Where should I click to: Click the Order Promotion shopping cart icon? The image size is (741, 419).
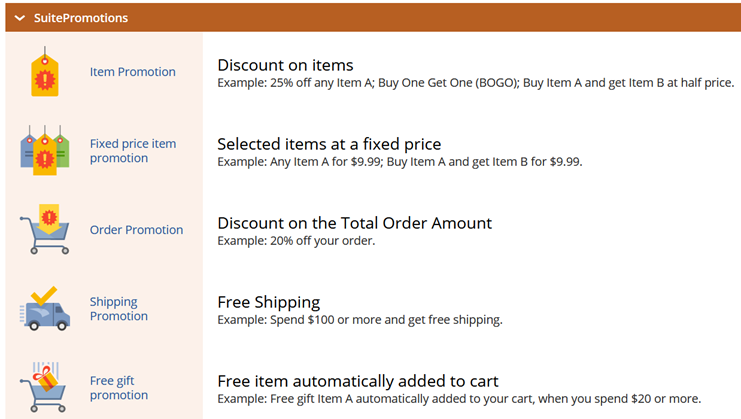tap(45, 229)
